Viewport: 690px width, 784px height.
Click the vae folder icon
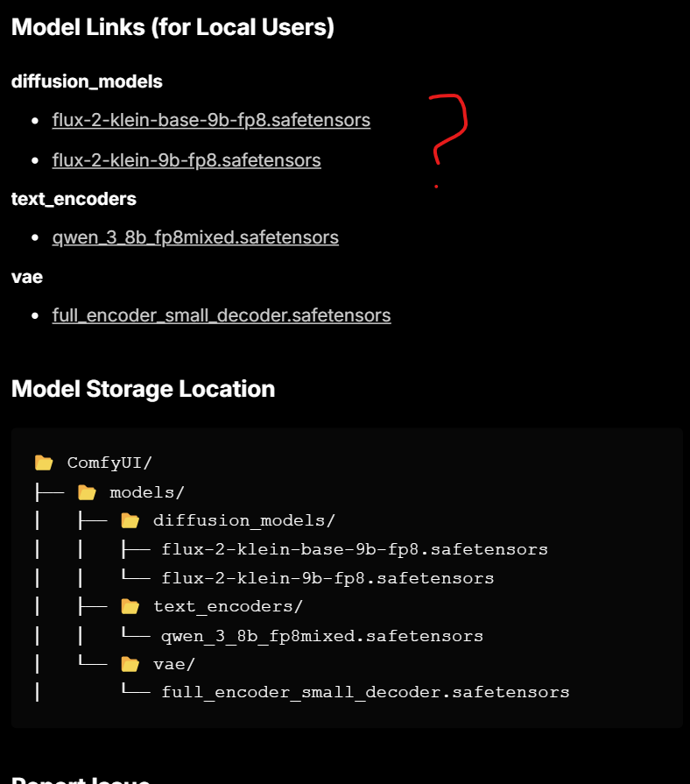130,664
